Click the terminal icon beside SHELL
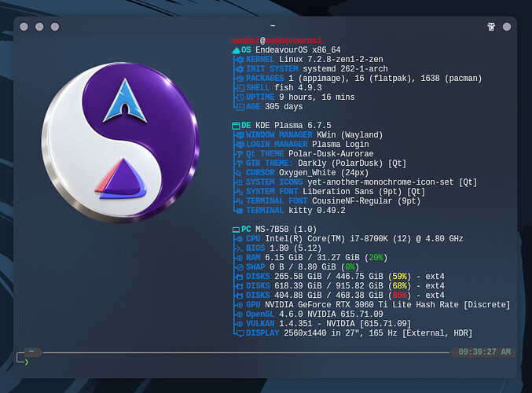The width and height of the screenshot is (532, 393). tap(240, 88)
